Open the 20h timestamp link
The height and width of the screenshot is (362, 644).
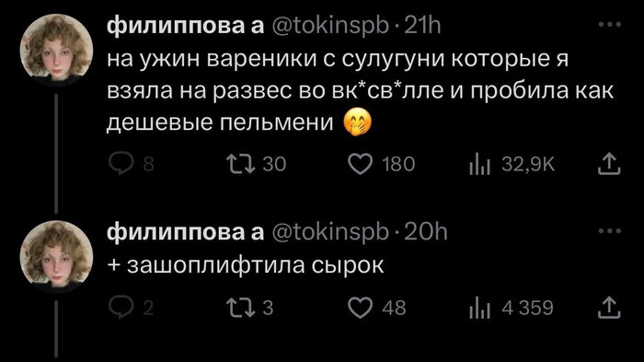pos(425,232)
